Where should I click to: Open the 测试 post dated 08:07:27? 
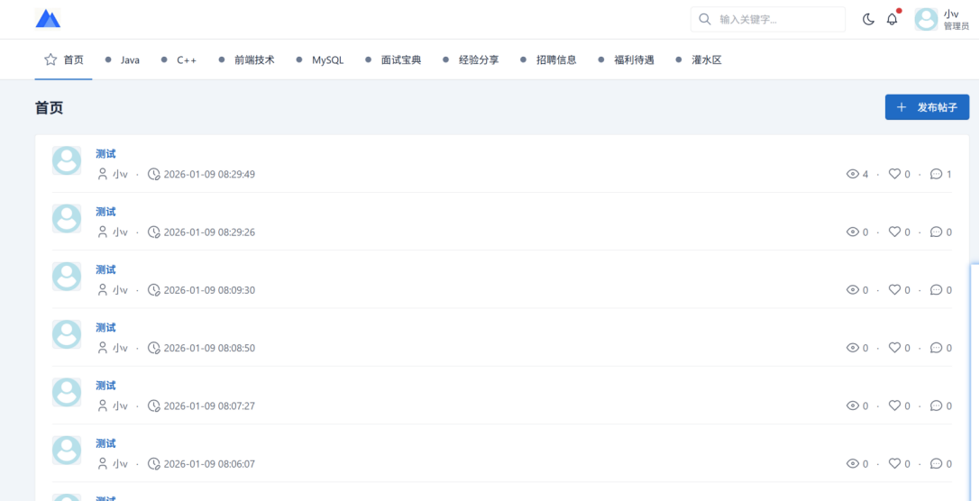[105, 386]
